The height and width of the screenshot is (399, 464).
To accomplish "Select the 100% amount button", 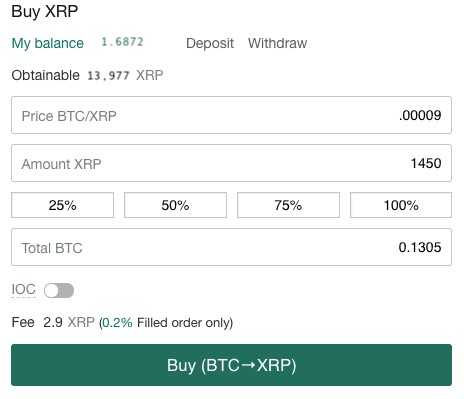I will [x=401, y=205].
